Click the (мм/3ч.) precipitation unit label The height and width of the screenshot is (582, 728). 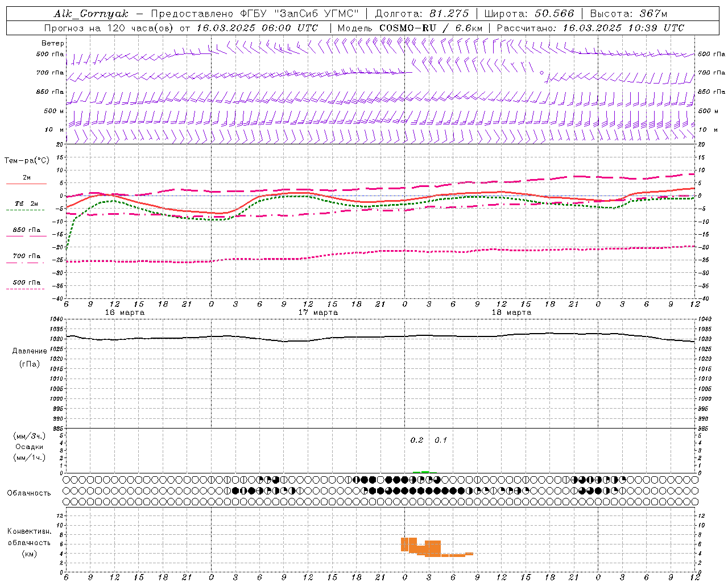(30, 436)
